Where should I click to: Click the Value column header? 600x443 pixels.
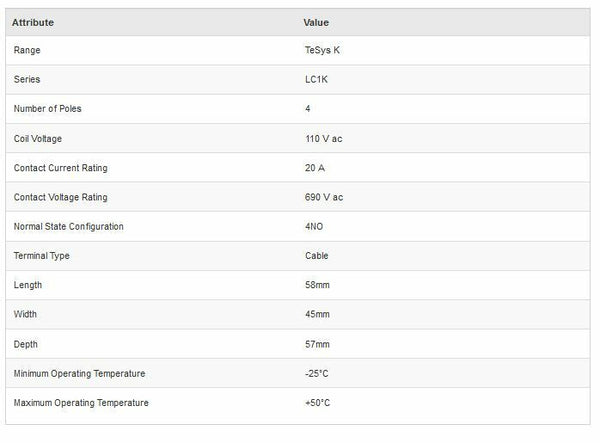pos(316,22)
